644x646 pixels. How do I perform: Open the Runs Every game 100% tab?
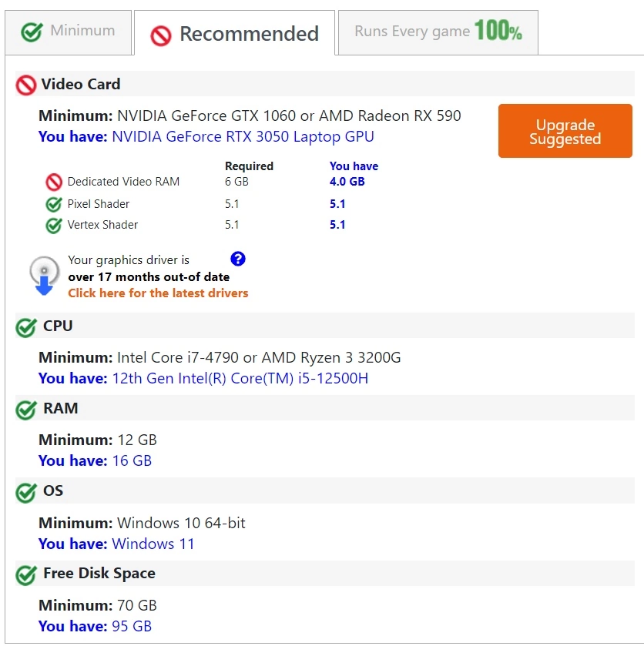coord(438,32)
